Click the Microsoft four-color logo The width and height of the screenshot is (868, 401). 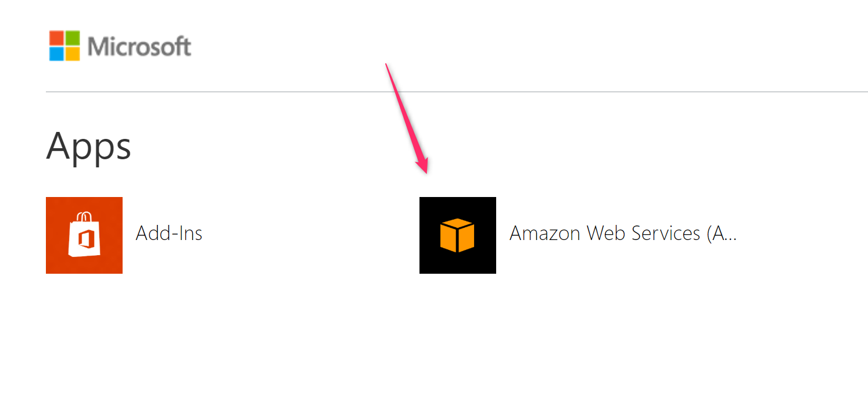(64, 46)
